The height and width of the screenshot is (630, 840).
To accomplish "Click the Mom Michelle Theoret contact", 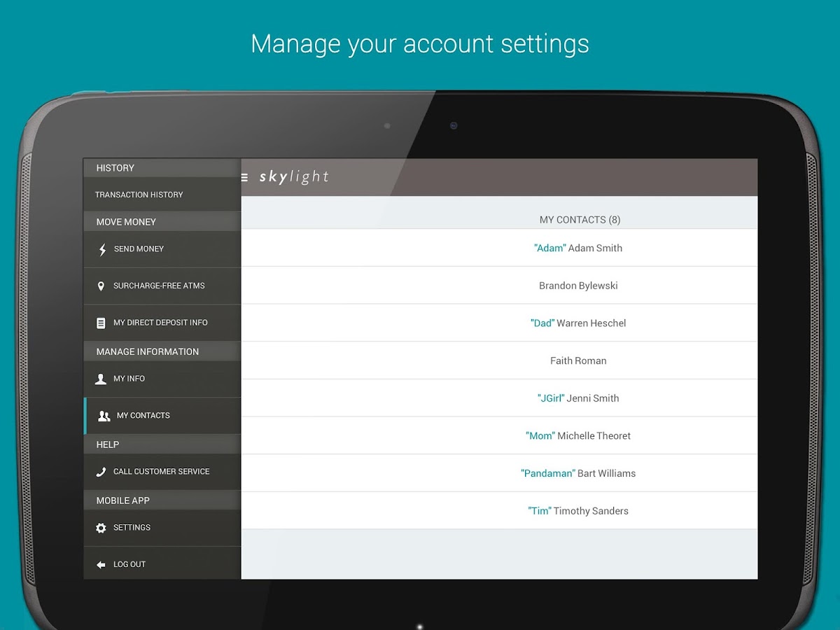I will point(578,435).
